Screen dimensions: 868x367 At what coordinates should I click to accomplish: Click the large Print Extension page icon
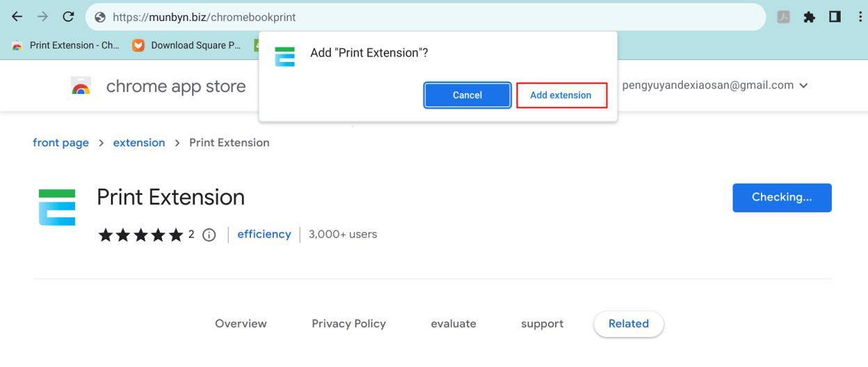click(57, 208)
